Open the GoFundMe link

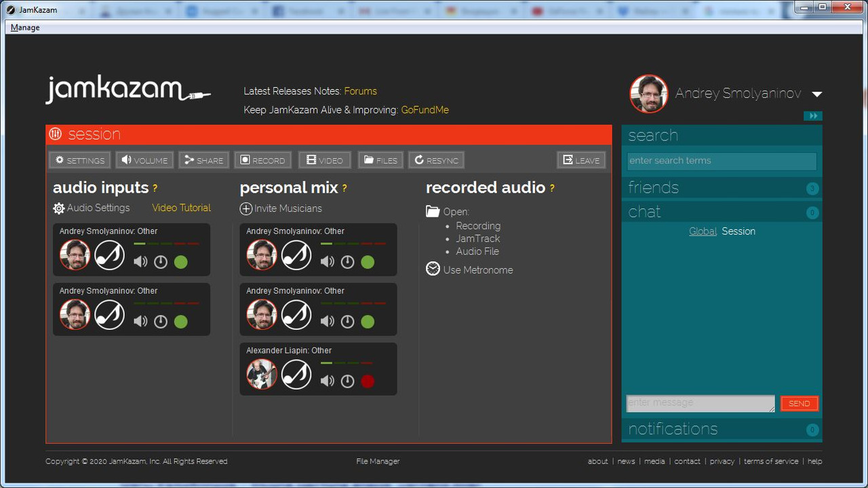tap(425, 110)
